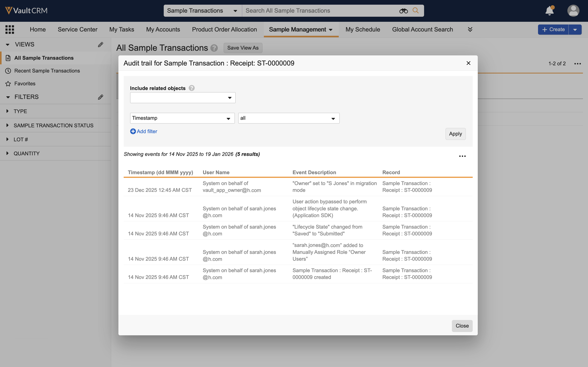Click the orange magnifier search icon
This screenshot has height=367, width=588.
tap(415, 11)
